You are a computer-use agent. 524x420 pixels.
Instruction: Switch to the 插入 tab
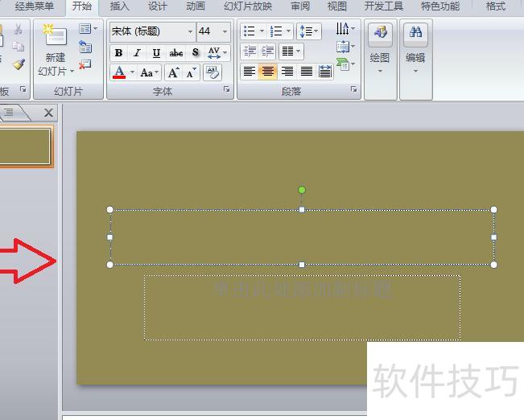[120, 6]
